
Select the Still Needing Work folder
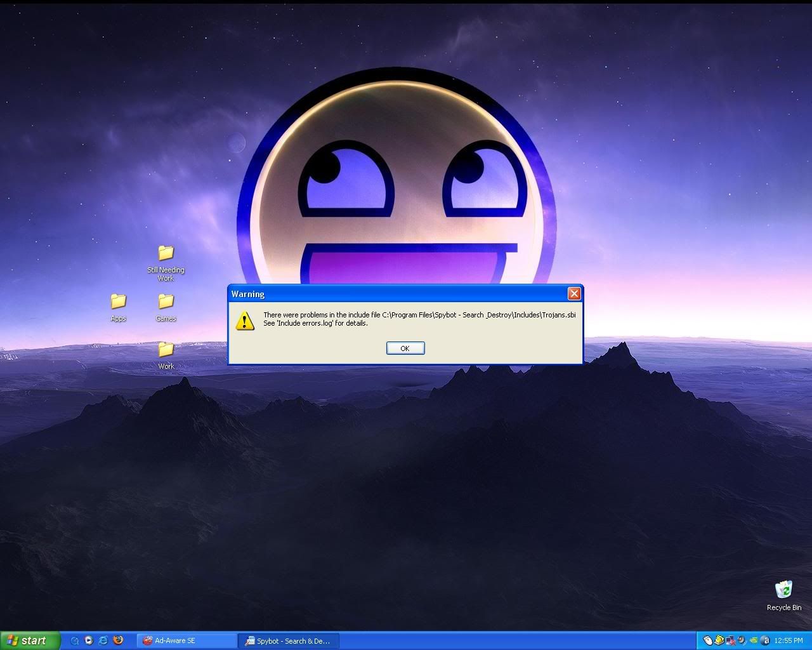pyautogui.click(x=166, y=263)
